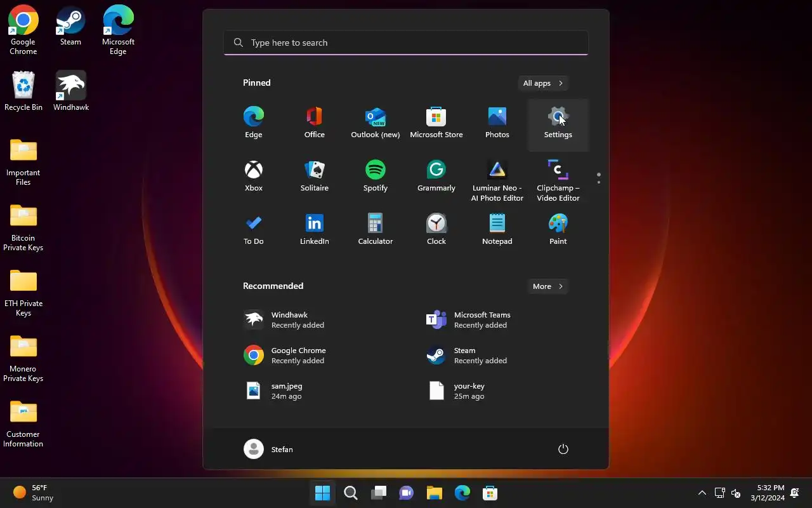The image size is (812, 508).
Task: Open clock and date 5:32 PM
Action: [x=768, y=493]
